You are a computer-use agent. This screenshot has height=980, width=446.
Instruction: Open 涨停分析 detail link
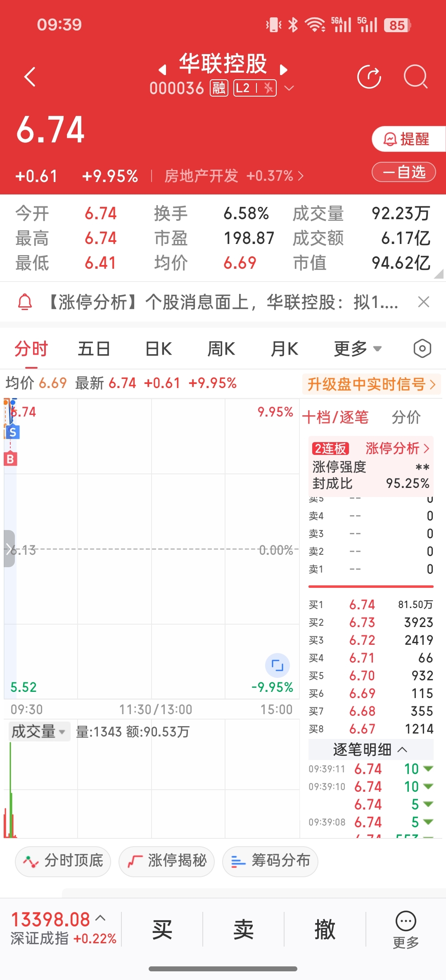tap(398, 448)
